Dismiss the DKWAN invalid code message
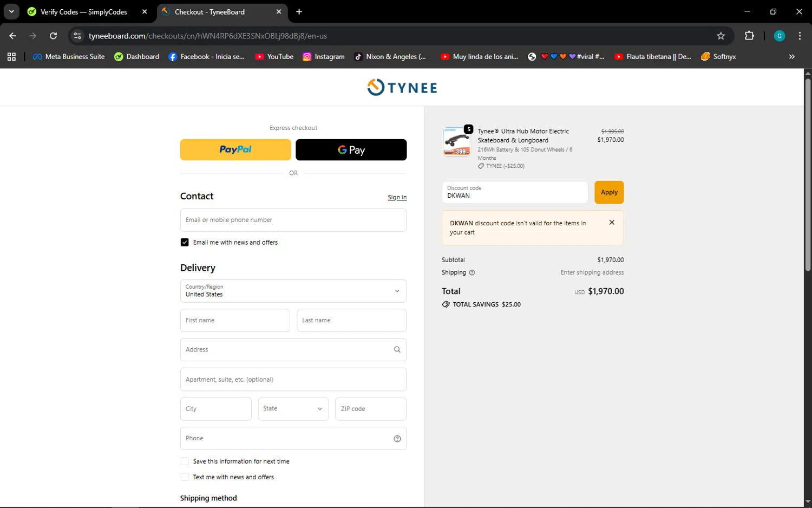This screenshot has width=812, height=508. 612,223
